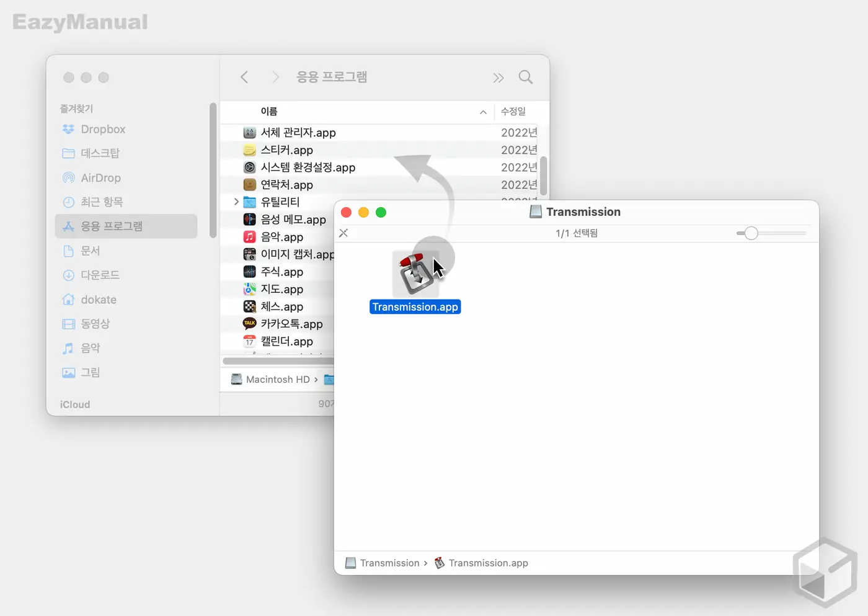Select 응용 프로그램 in the sidebar
The image size is (868, 616).
click(112, 226)
